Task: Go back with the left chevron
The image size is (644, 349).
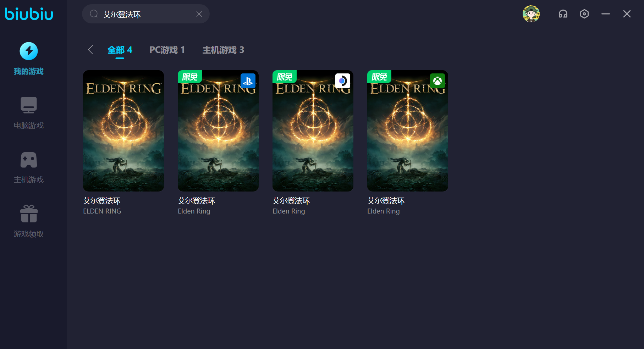Action: [90, 50]
